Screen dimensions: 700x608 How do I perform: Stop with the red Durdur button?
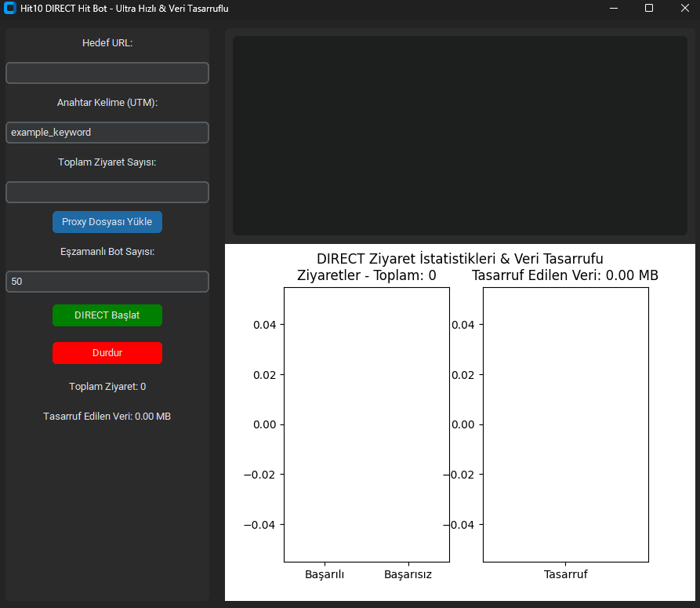point(107,353)
